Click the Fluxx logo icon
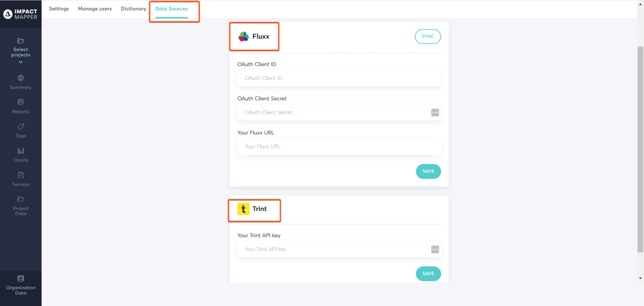This screenshot has width=644, height=306. click(x=244, y=37)
